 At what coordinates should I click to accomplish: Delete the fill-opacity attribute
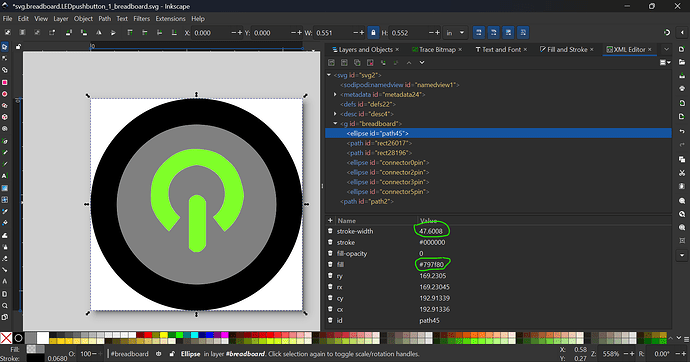[x=330, y=253]
